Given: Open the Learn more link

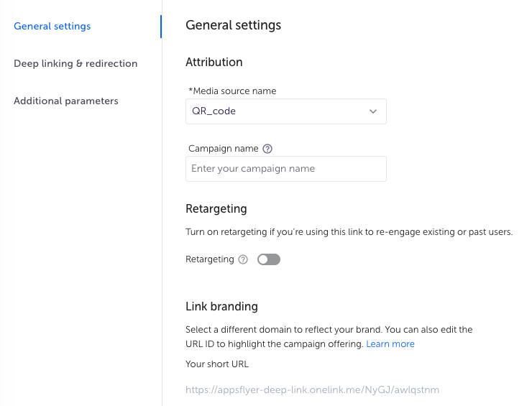Looking at the screenshot, I should pos(390,344).
